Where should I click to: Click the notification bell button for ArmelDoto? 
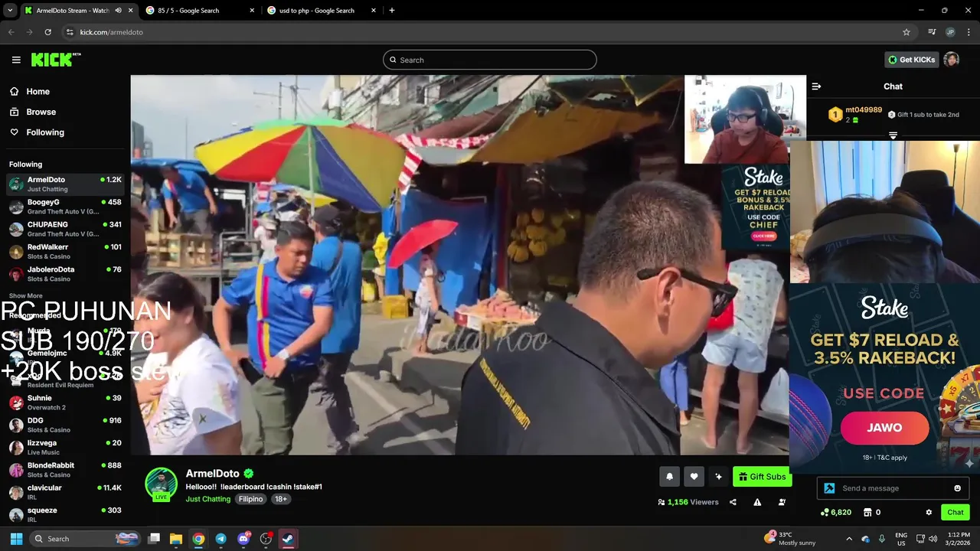(x=669, y=476)
